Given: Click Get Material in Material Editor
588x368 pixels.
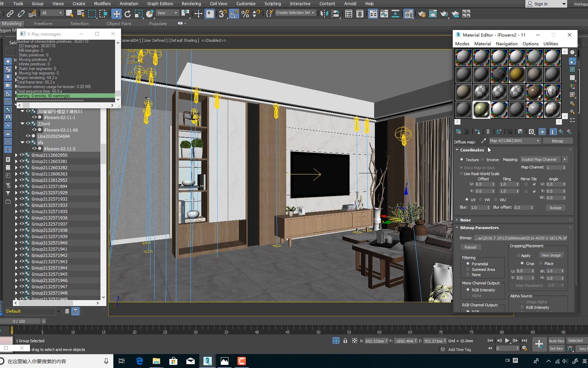Looking at the screenshot, I should point(459,132).
